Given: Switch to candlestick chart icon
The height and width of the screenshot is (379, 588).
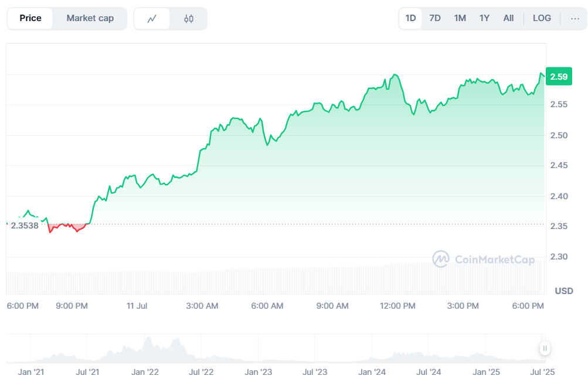Looking at the screenshot, I should (x=188, y=19).
